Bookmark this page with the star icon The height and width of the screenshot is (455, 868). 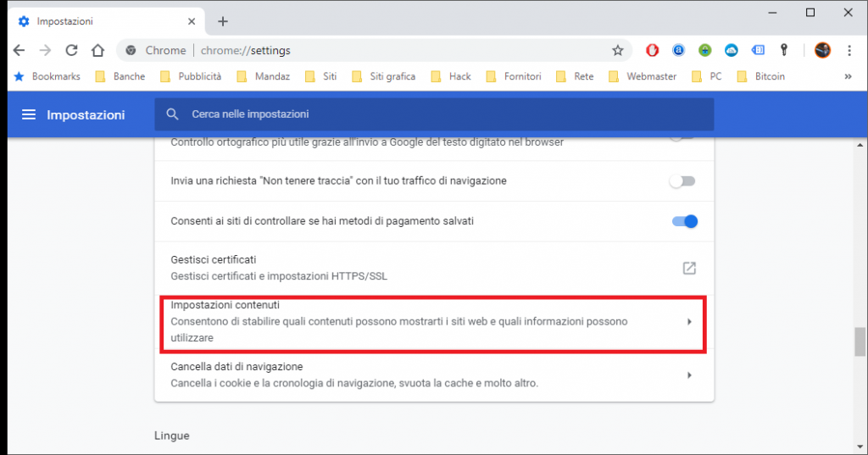618,50
